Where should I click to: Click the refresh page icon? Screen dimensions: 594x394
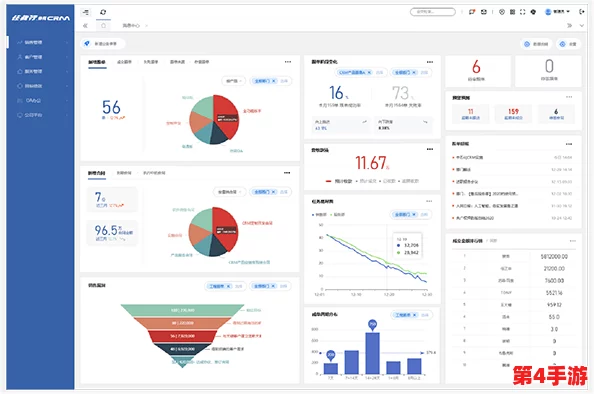(103, 12)
